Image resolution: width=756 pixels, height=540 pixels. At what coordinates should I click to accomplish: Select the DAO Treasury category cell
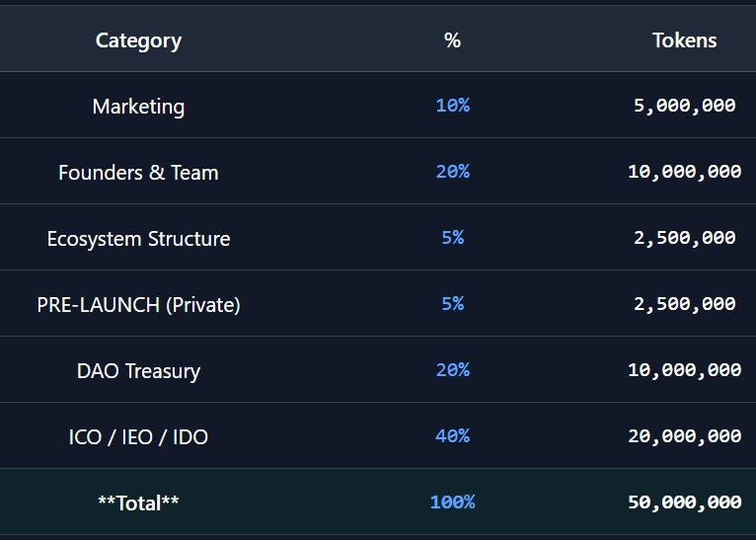tap(138, 370)
